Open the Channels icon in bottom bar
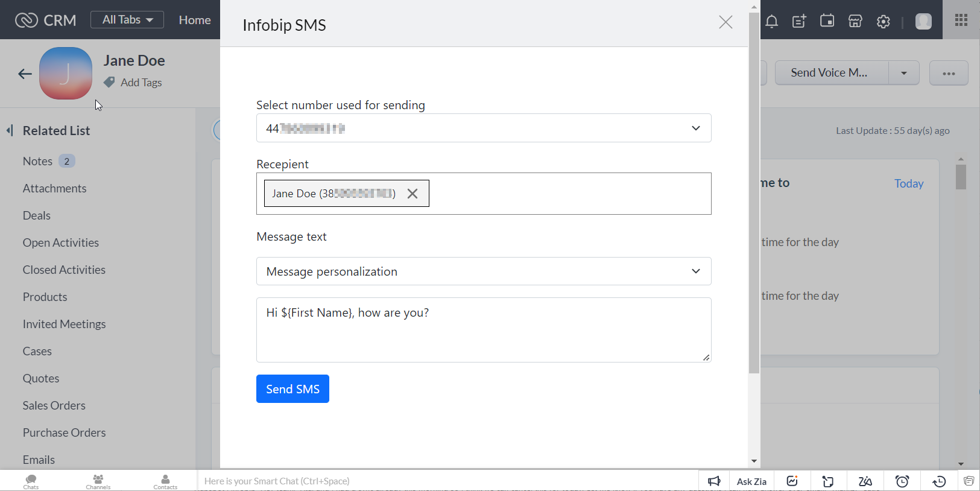 click(98, 481)
